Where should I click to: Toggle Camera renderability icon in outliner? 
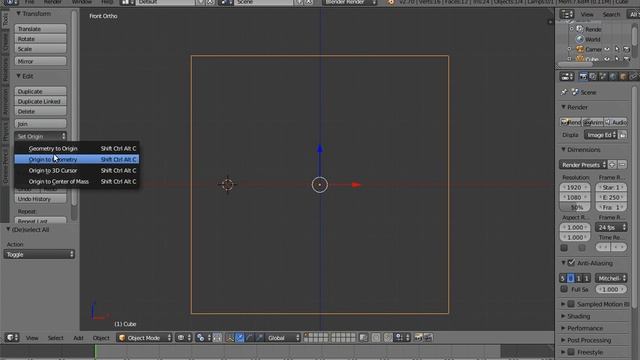(627, 49)
